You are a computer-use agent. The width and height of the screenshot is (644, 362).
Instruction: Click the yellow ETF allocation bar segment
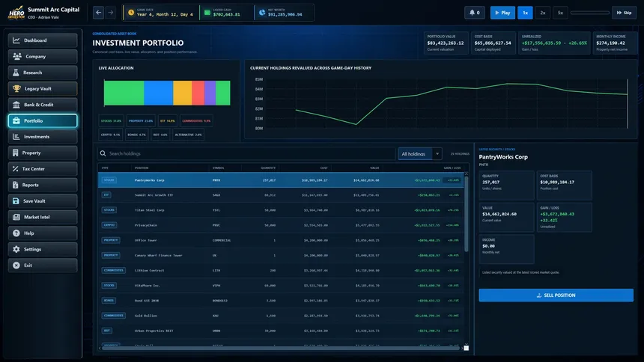click(x=183, y=93)
